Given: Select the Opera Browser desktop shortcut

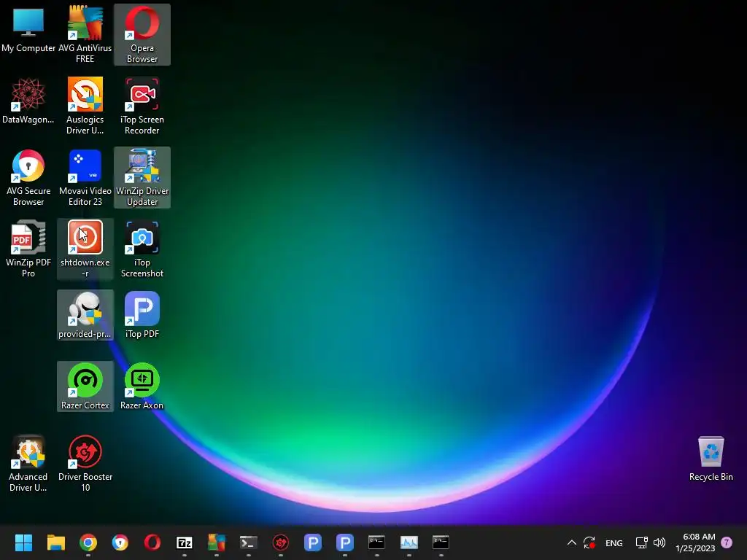Looking at the screenshot, I should pos(142,34).
